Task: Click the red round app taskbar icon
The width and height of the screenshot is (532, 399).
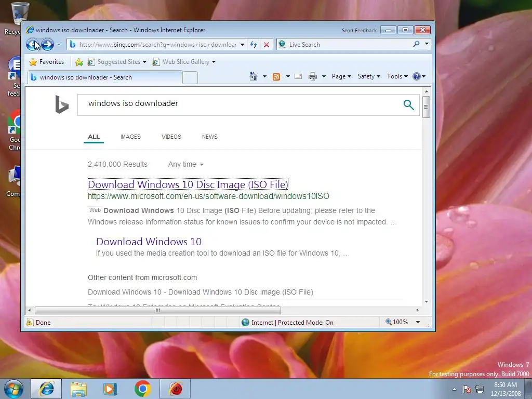Action: (176, 389)
